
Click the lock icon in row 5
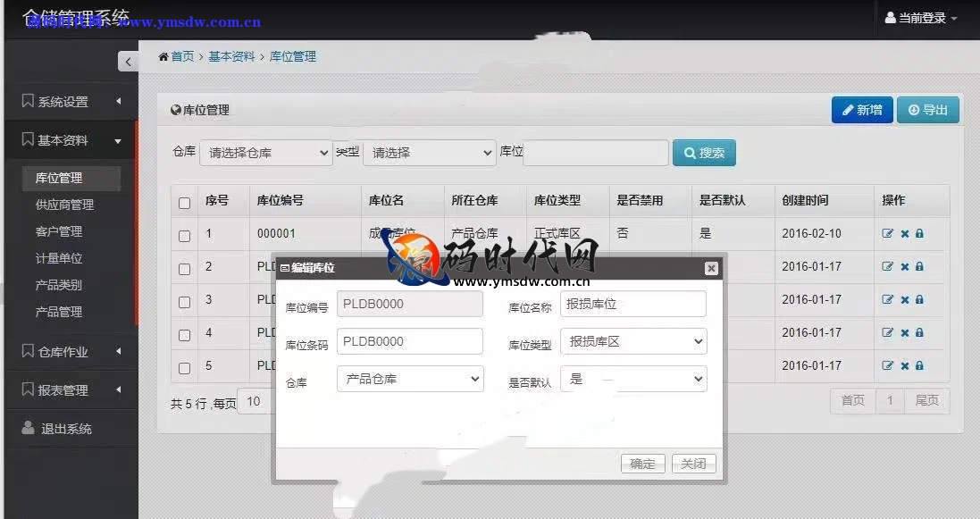919,366
